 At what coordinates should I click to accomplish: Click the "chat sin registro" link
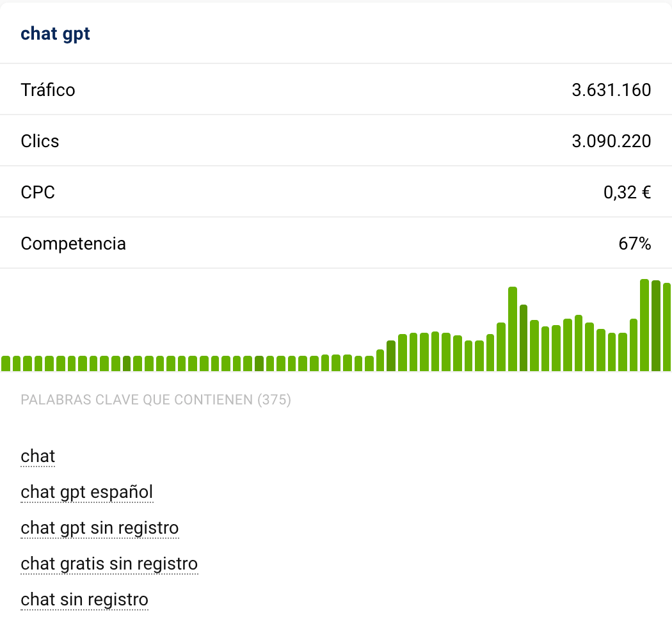click(84, 600)
